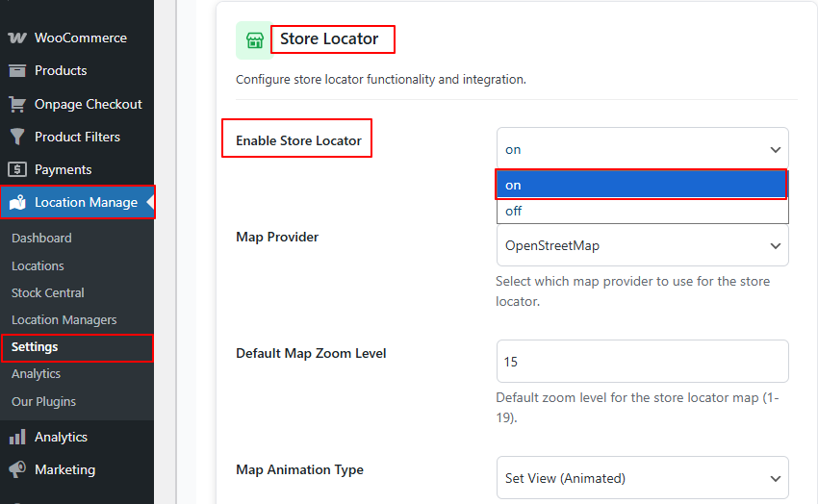Viewport: 818px width, 504px height.
Task: Click the WooCommerce logo icon in sidebar
Action: click(x=17, y=38)
